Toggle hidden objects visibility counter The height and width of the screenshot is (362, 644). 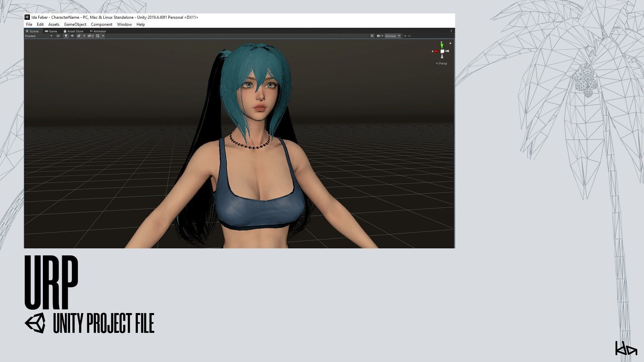(x=91, y=36)
